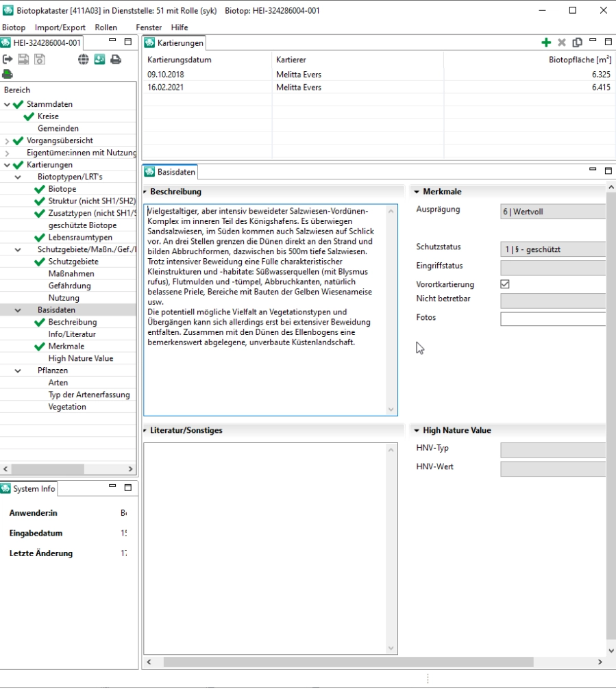Expand the Vorgangsübersicht tree node
616x689 pixels.
(5, 140)
